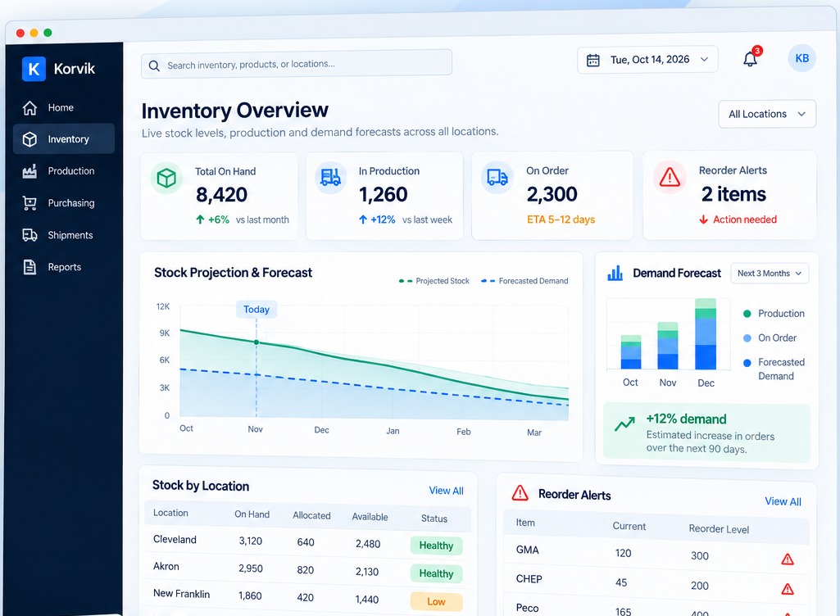Click the New Franklin location name
The height and width of the screenshot is (616, 840).
(x=182, y=594)
